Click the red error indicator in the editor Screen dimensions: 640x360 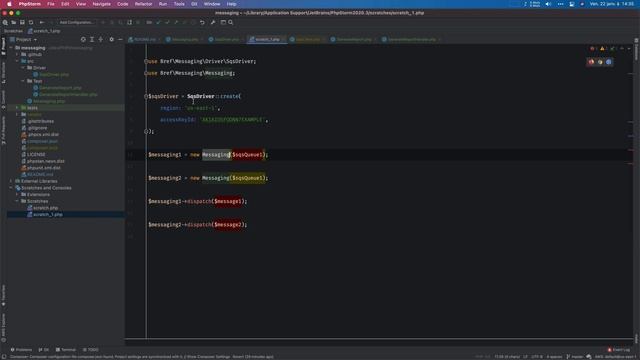593,49
